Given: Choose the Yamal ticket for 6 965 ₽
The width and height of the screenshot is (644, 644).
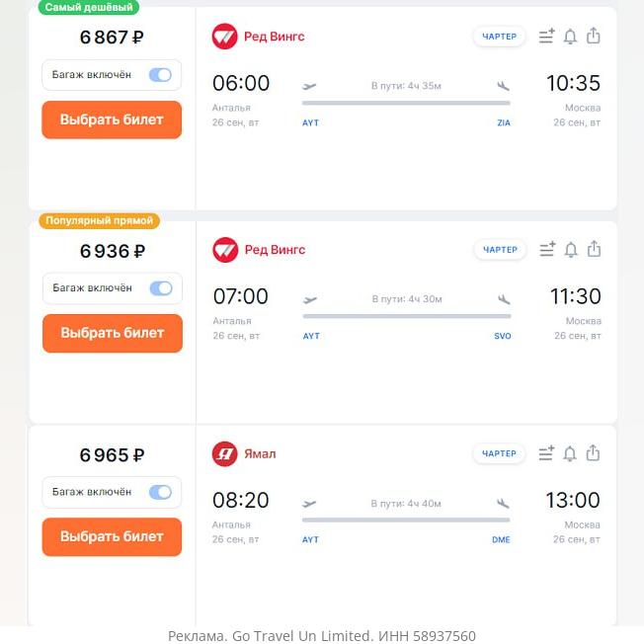Looking at the screenshot, I should tap(112, 536).
